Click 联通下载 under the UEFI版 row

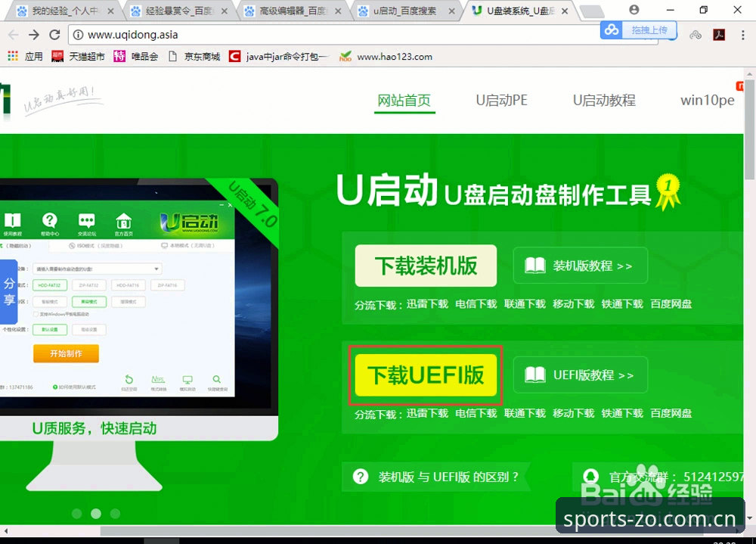click(525, 413)
